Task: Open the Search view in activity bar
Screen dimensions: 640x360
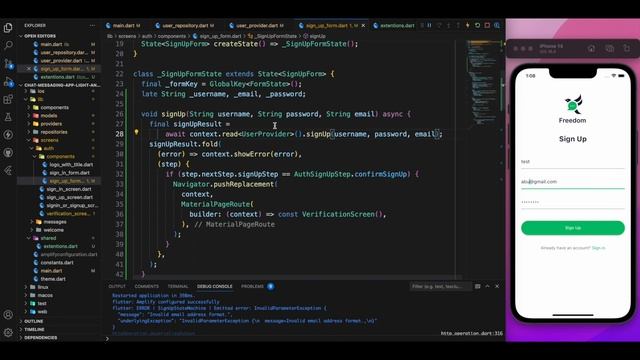Action: pyautogui.click(x=8, y=45)
